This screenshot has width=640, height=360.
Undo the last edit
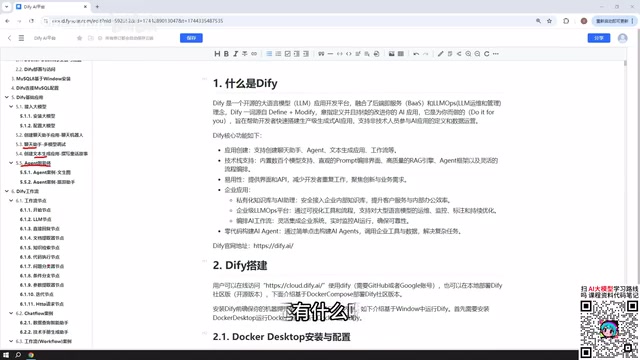click(416, 54)
